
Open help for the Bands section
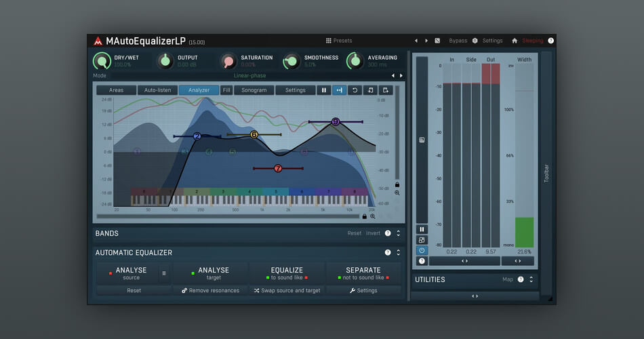point(388,233)
